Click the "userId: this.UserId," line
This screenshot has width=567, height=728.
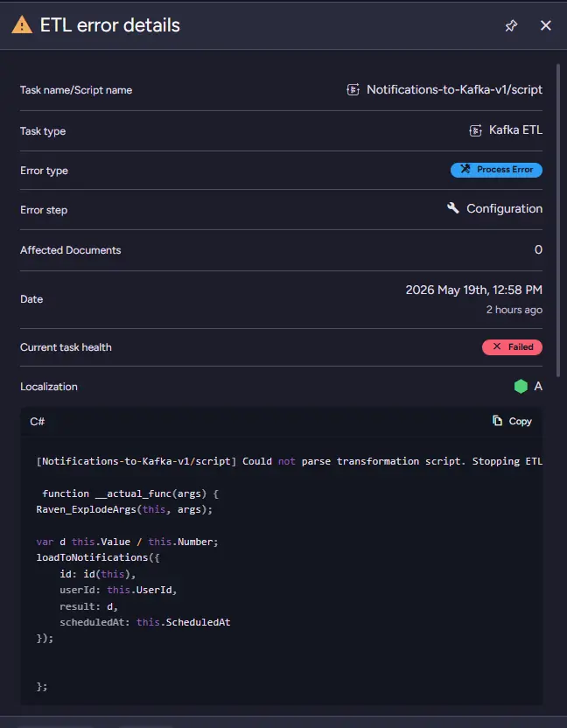118,590
